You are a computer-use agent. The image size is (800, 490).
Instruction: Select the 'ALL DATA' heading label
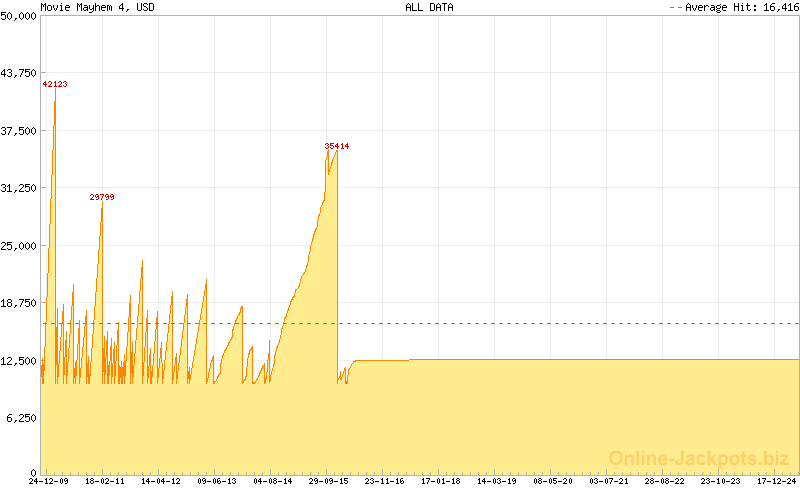click(429, 7)
